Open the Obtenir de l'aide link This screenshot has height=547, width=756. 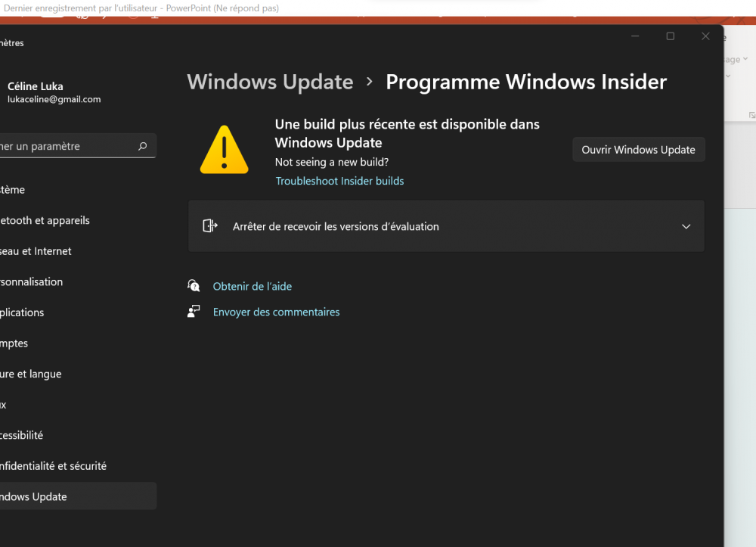click(252, 287)
